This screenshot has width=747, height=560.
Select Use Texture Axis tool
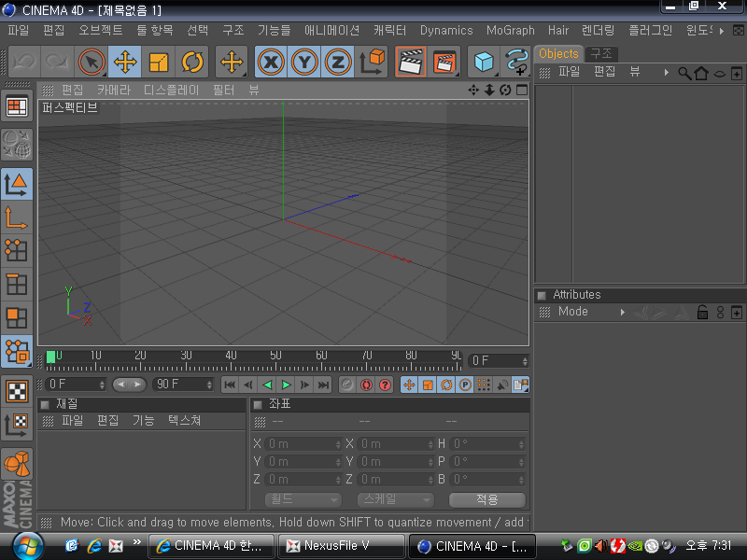(17, 425)
